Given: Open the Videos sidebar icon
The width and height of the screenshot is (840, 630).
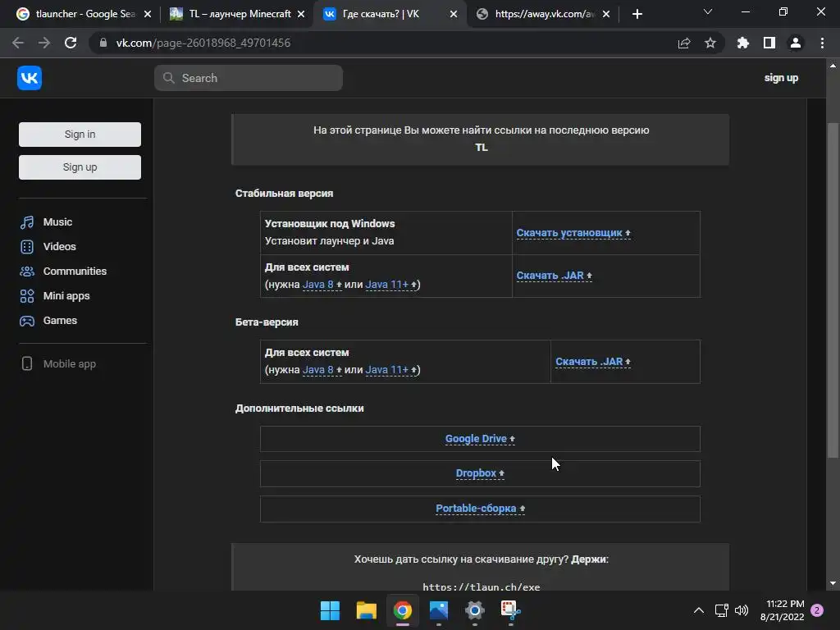Looking at the screenshot, I should tap(27, 247).
